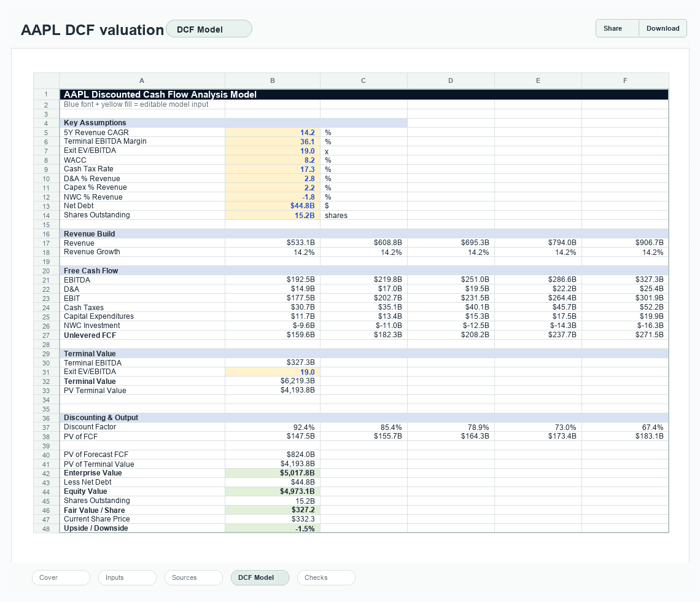Select the PV Terminal Value cell in row 33

pos(272,390)
